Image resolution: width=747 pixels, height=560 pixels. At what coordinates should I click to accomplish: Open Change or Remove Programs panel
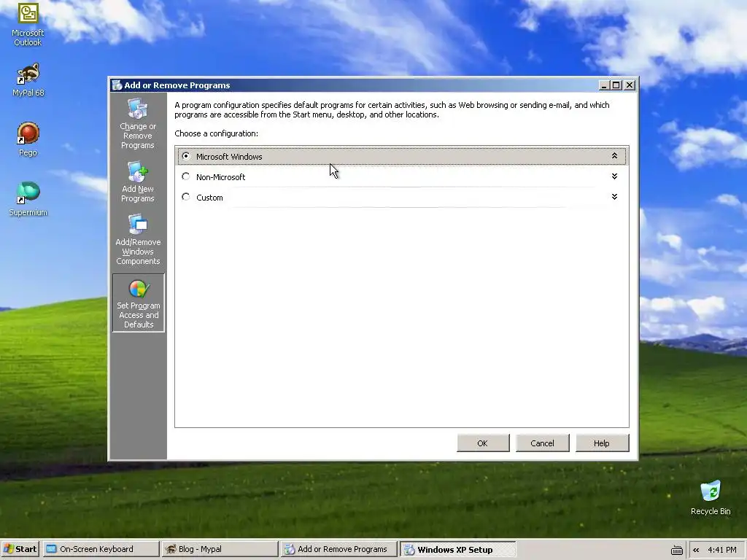click(138, 124)
